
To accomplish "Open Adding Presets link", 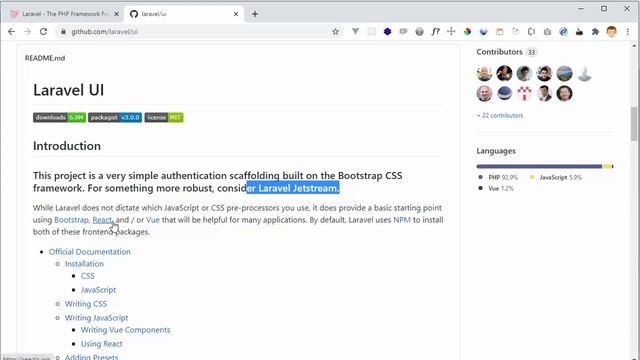I will point(91,357).
